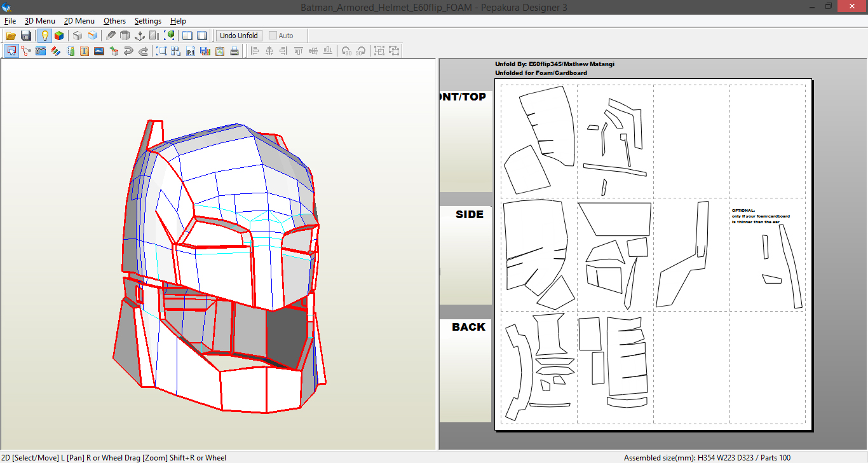The image size is (868, 463).
Task: Click the rotate 90 counterclockwise icon
Action: [x=346, y=51]
